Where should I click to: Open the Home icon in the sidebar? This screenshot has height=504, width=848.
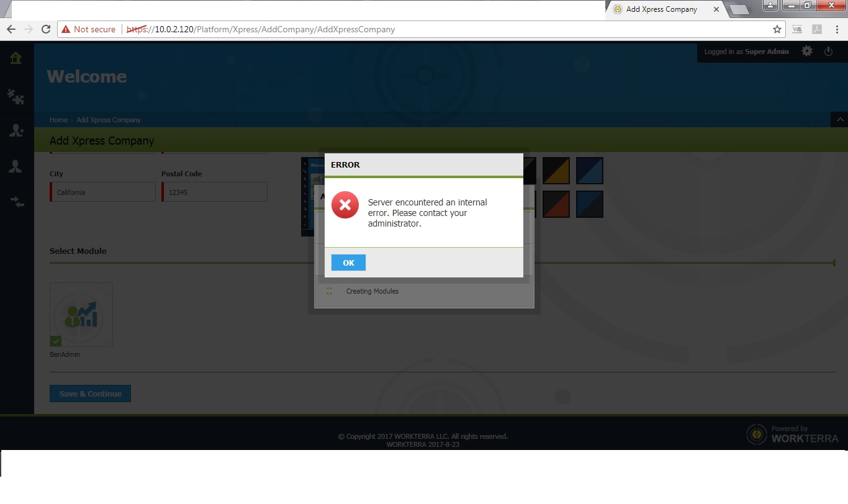click(x=16, y=58)
